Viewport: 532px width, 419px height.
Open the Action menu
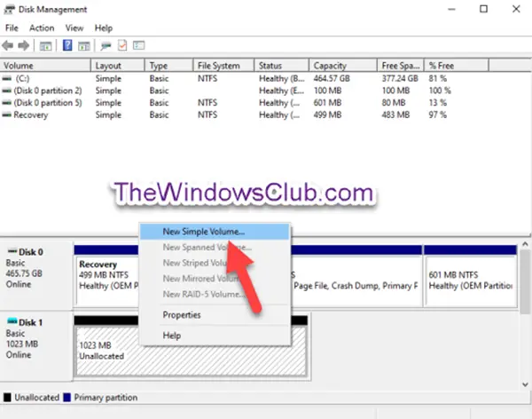pyautogui.click(x=42, y=28)
